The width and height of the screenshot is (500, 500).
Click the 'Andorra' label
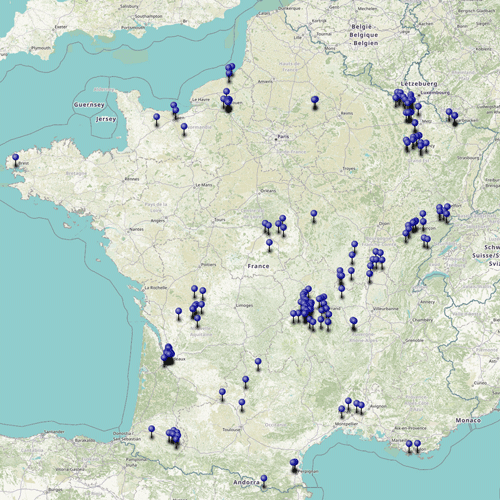tap(246, 482)
